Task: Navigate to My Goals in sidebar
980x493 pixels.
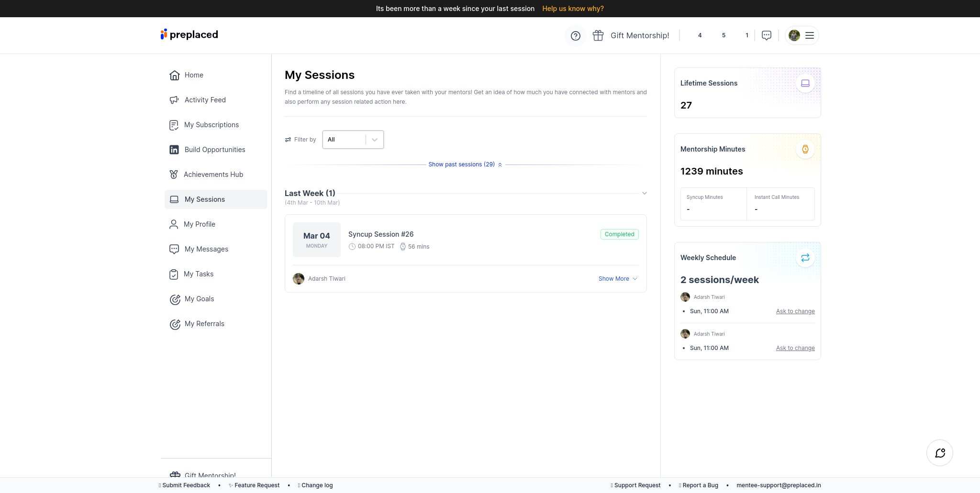Action: click(x=199, y=299)
